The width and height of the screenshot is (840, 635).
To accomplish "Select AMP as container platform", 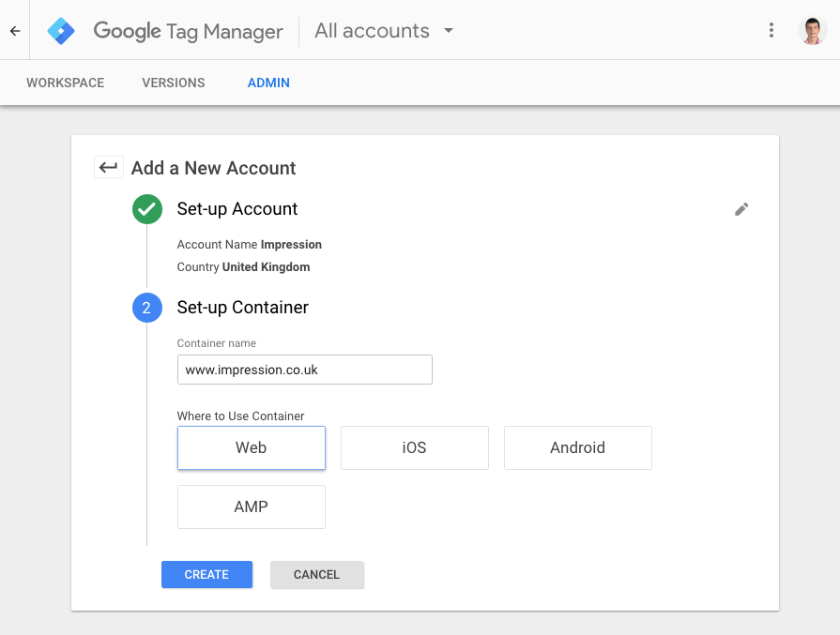I will 252,506.
